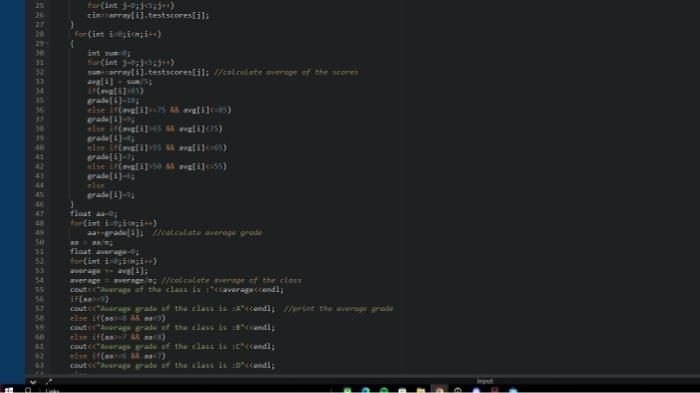This screenshot has height=393, width=700.
Task: Click the lone 'else' keyword on line 44
Action: coord(96,185)
